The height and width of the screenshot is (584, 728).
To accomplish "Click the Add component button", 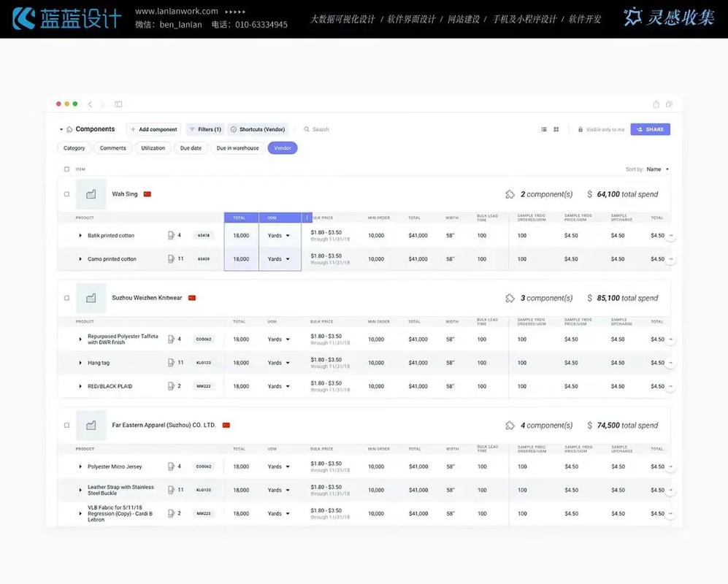I will pos(153,129).
